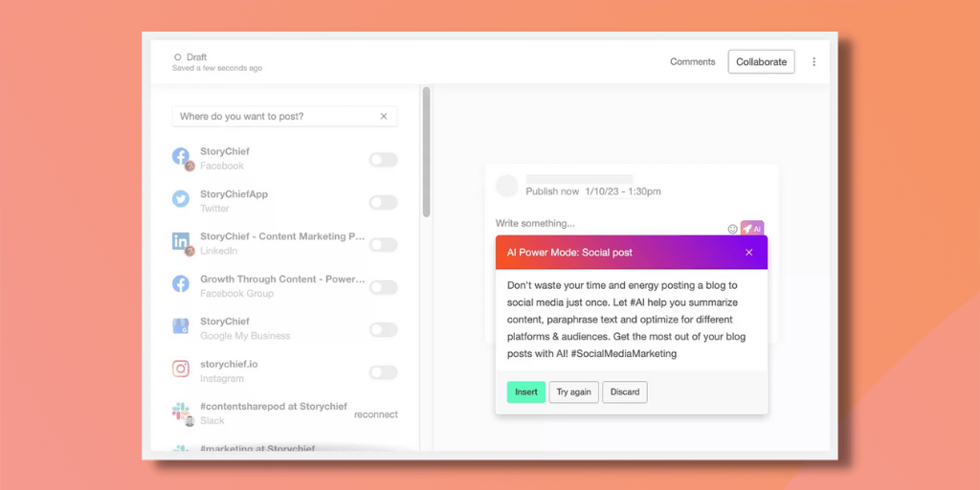Click the StoryChiefApp Twitter bird icon
The height and width of the screenshot is (490, 980).
coord(181,199)
